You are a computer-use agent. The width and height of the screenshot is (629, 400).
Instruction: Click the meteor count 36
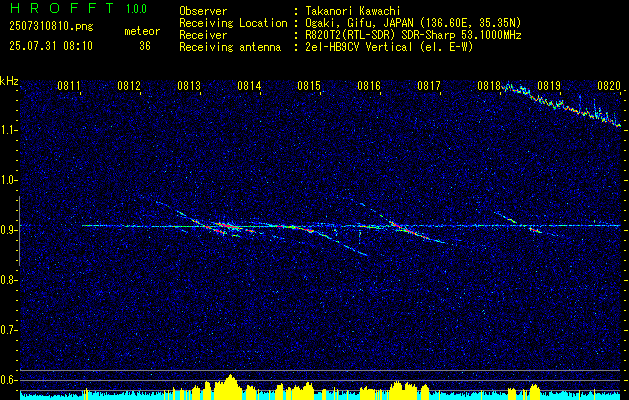click(x=145, y=46)
